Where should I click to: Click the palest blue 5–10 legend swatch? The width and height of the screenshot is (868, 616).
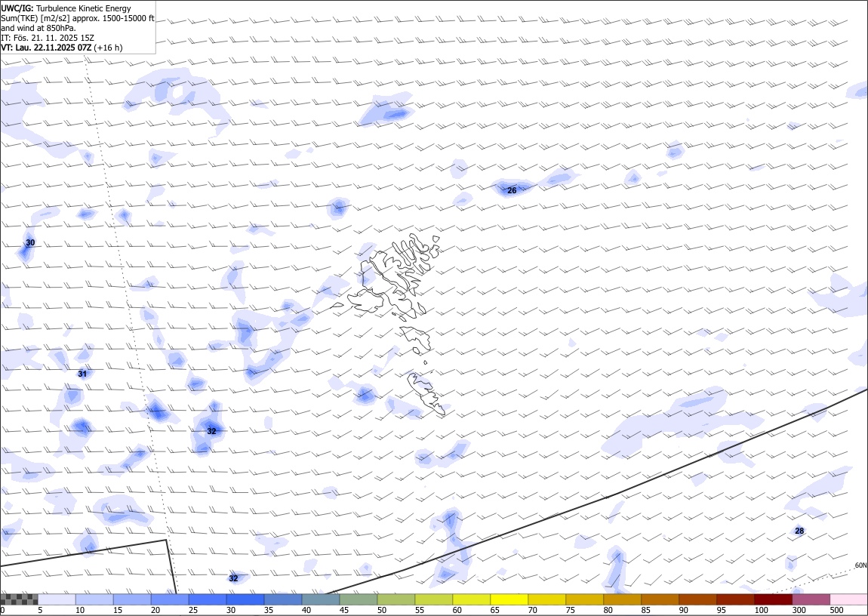coord(57,599)
